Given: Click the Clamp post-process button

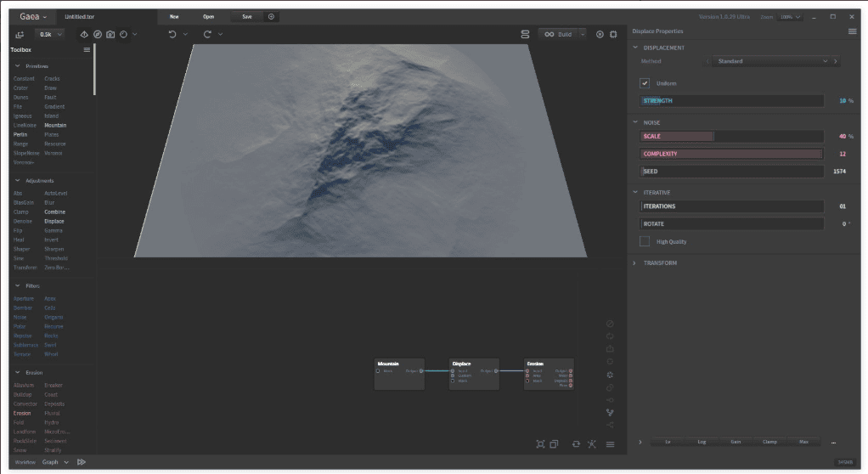Looking at the screenshot, I should (769, 442).
